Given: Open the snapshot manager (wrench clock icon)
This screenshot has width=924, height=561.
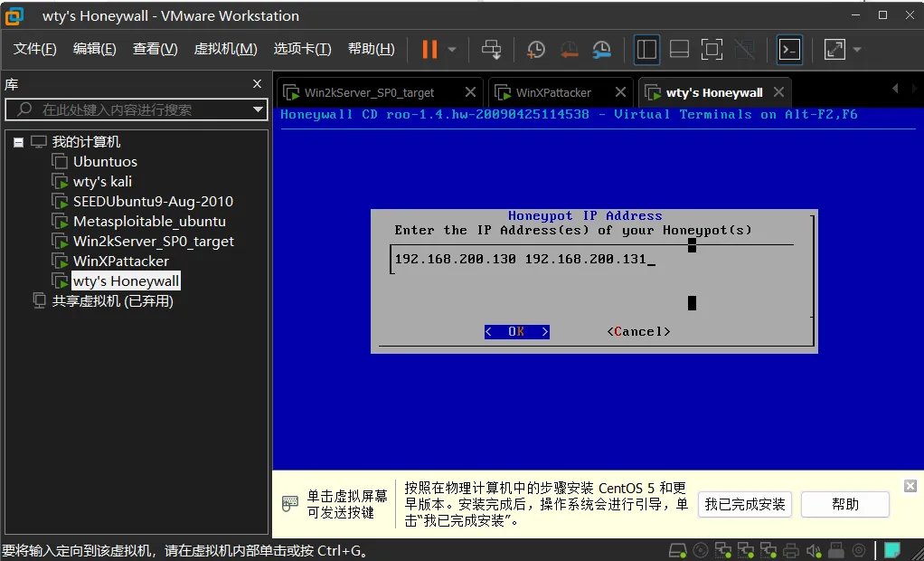Looking at the screenshot, I should [601, 50].
